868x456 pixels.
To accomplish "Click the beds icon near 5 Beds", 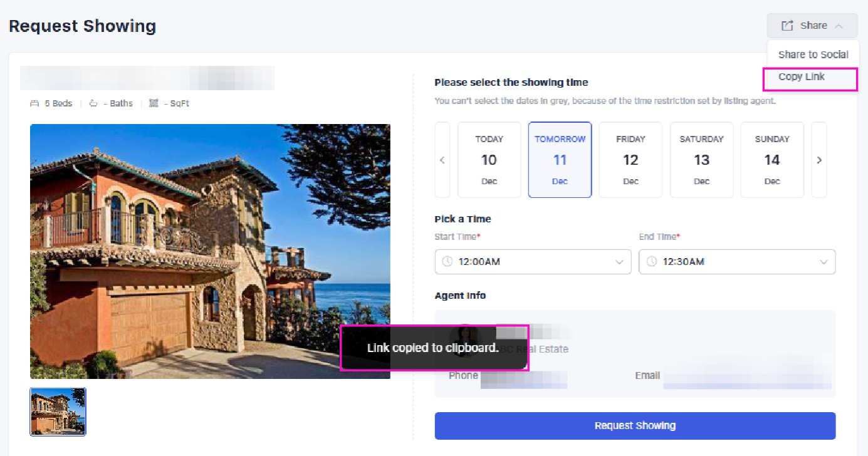I will [34, 103].
